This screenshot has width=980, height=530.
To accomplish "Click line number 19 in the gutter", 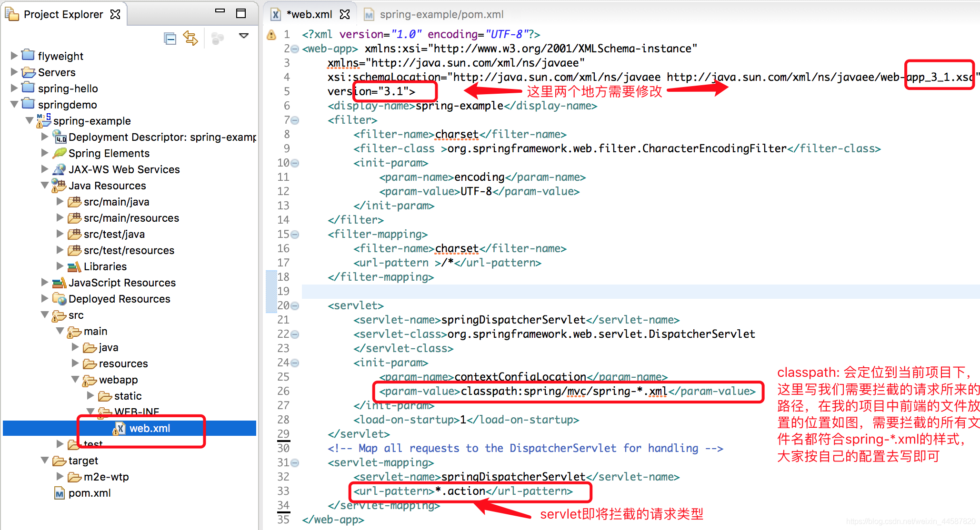I will (x=283, y=291).
